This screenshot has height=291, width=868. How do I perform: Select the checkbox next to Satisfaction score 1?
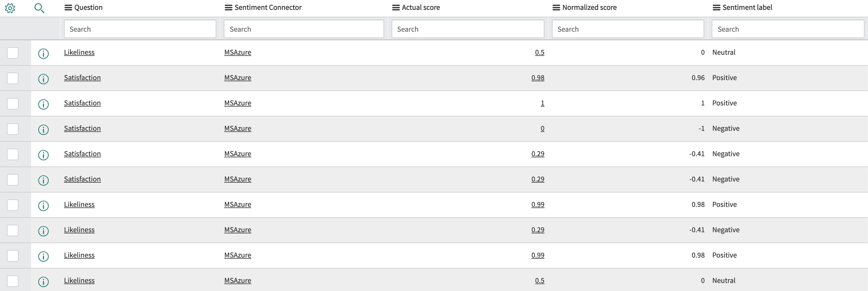12,104
